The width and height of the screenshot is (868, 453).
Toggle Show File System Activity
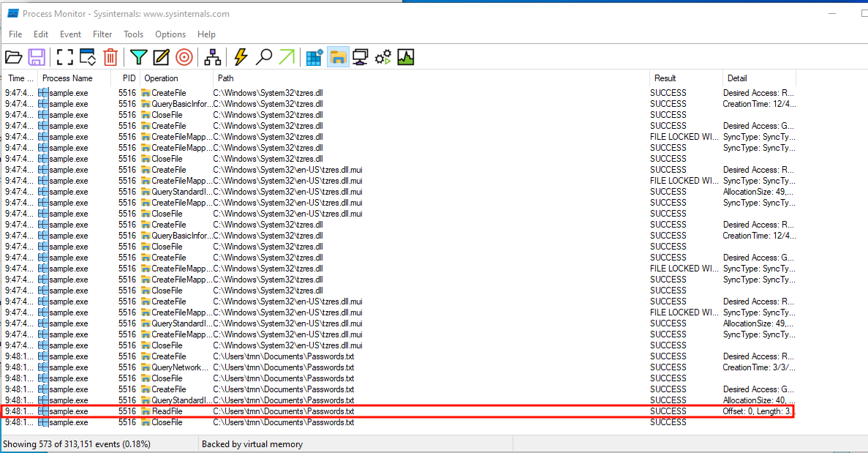(338, 57)
